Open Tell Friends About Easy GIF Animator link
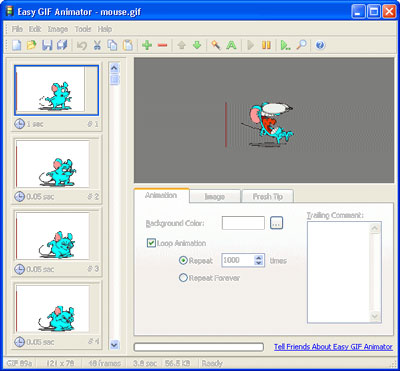The width and height of the screenshot is (400, 371). tap(333, 347)
